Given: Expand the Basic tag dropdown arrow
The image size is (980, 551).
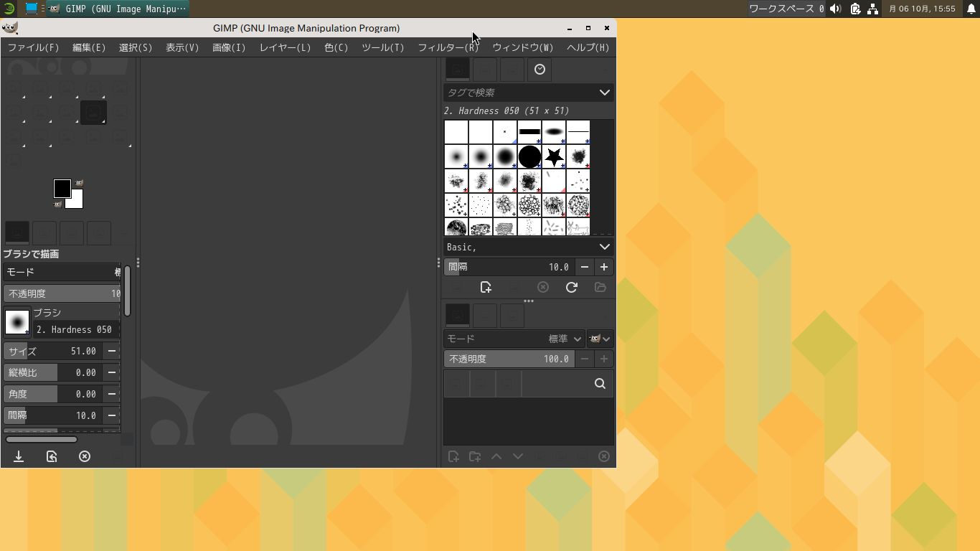Looking at the screenshot, I should [x=605, y=247].
